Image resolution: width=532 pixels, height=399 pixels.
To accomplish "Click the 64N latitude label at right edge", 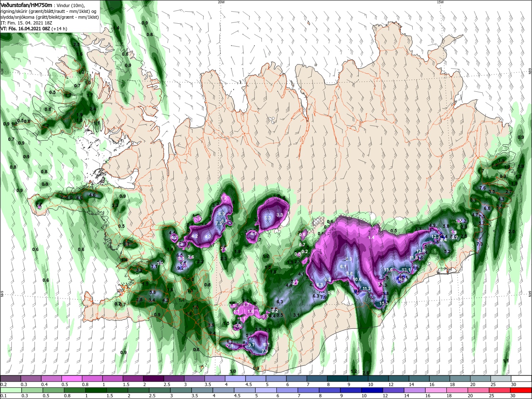I will point(530,294).
